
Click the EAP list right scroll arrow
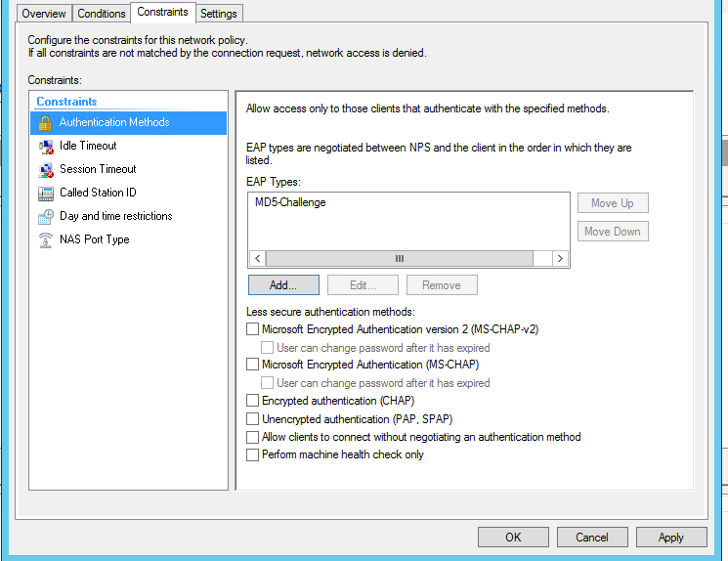pos(560,259)
